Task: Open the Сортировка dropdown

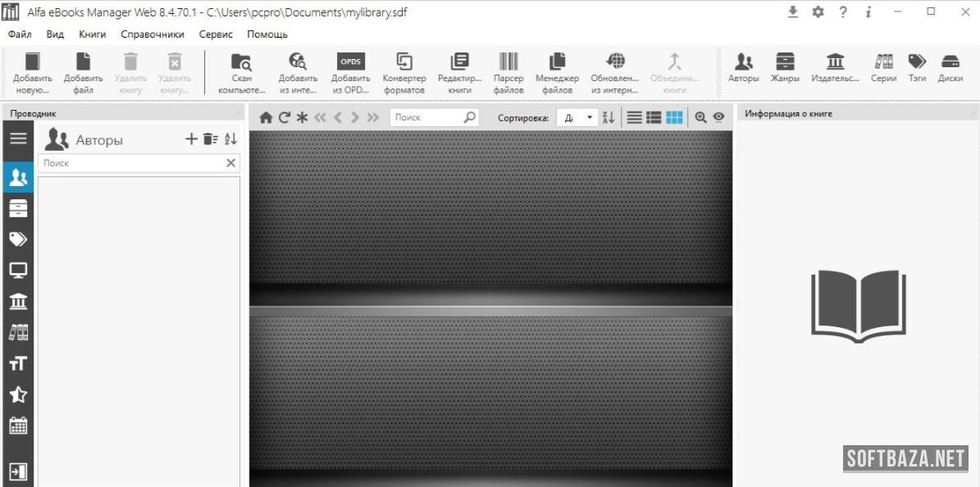Action: coord(578,117)
